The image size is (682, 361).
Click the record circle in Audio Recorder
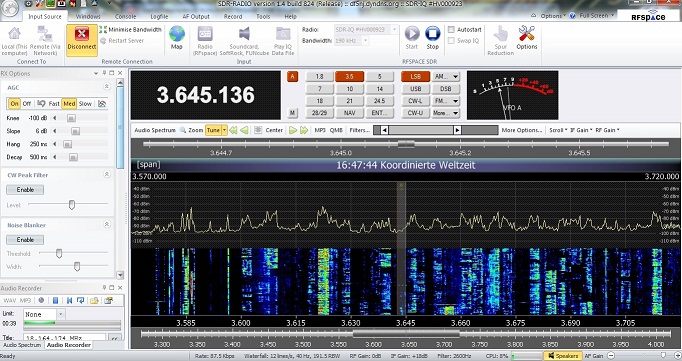click(x=41, y=300)
